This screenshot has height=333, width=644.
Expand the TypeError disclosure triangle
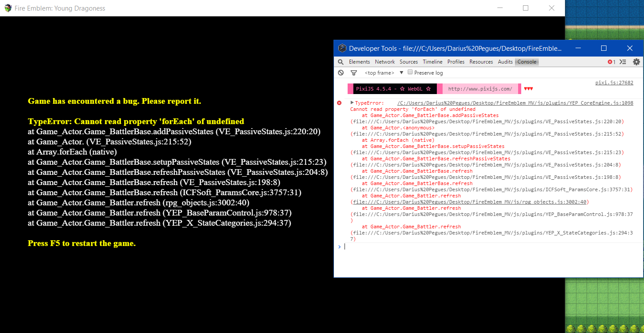tap(352, 102)
